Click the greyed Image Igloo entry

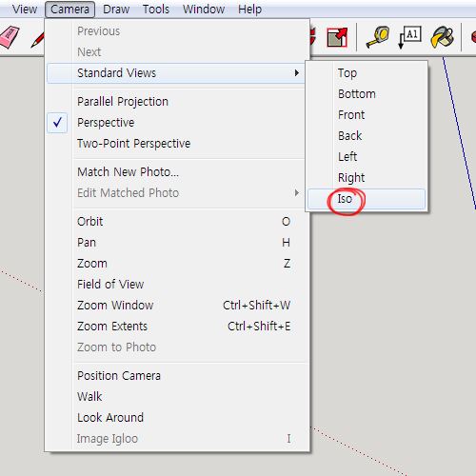pos(176,439)
